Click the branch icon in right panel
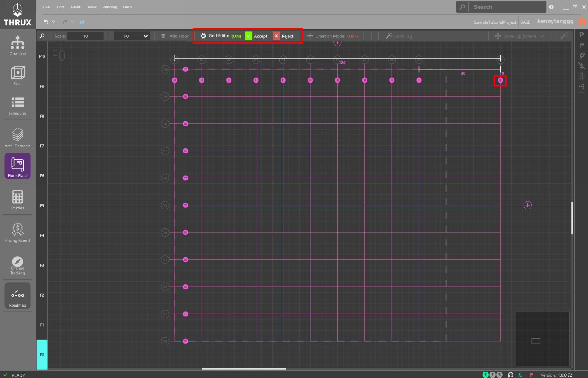The image size is (588, 378). click(x=582, y=55)
